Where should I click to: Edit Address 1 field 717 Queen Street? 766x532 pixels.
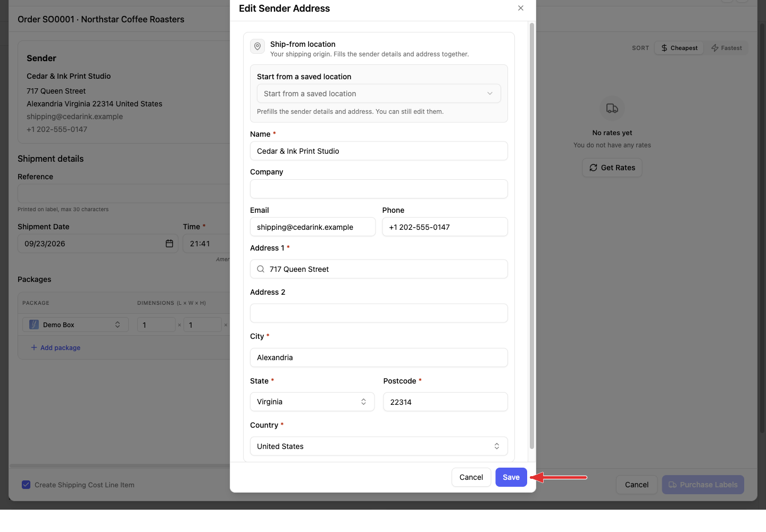tap(379, 269)
